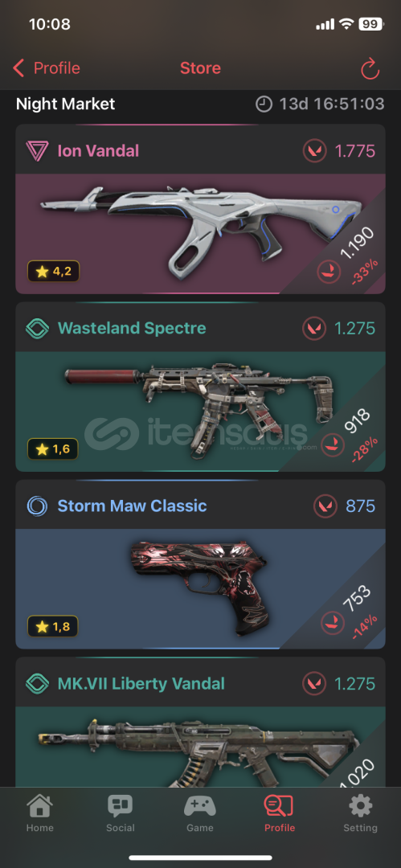
Task: Tap the refresh store icon
Action: (370, 68)
